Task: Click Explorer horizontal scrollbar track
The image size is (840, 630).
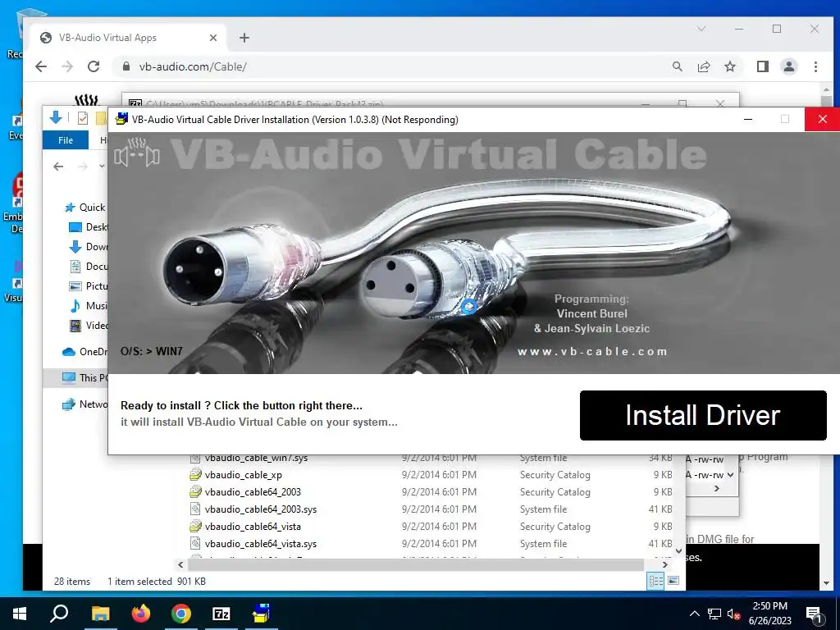Action: (416, 564)
